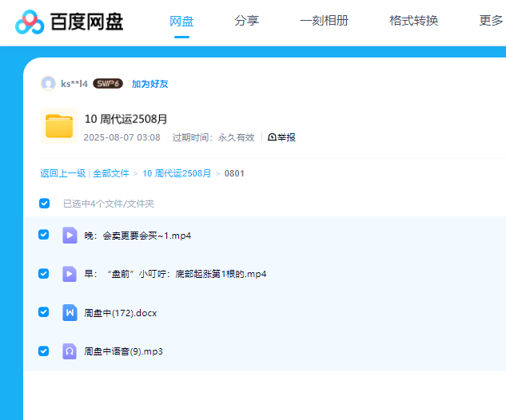Click the yellow shared folder icon

pos(59,126)
